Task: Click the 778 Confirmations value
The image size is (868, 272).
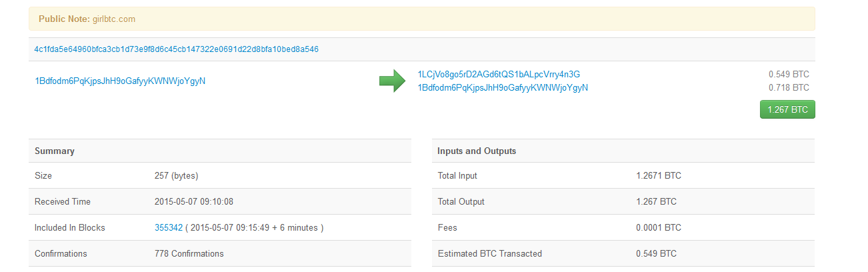Action: pyautogui.click(x=189, y=253)
